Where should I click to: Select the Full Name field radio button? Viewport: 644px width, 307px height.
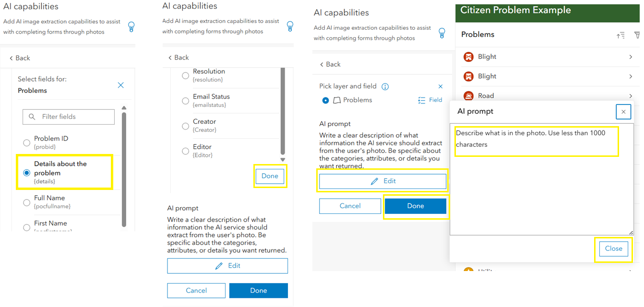(27, 202)
